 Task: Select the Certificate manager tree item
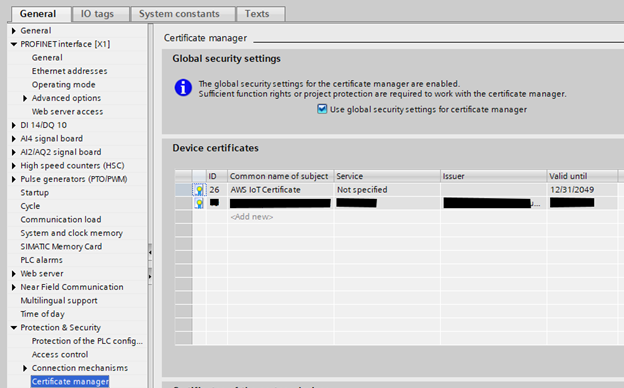(x=70, y=382)
